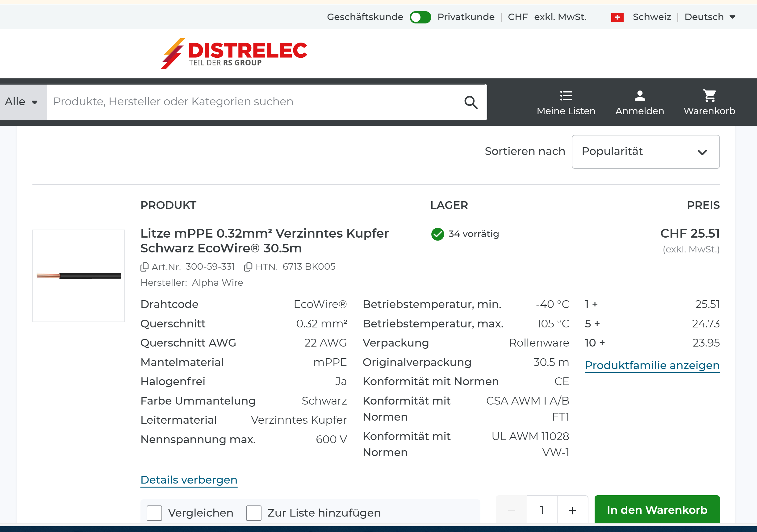Click the 105 °C max temperature value

pyautogui.click(x=553, y=324)
